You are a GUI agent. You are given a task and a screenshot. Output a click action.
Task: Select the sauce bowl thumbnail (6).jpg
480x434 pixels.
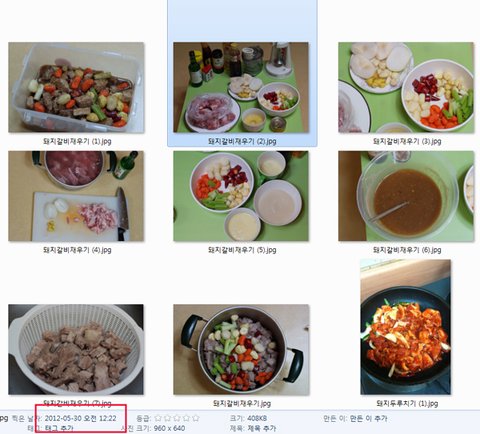(406, 196)
